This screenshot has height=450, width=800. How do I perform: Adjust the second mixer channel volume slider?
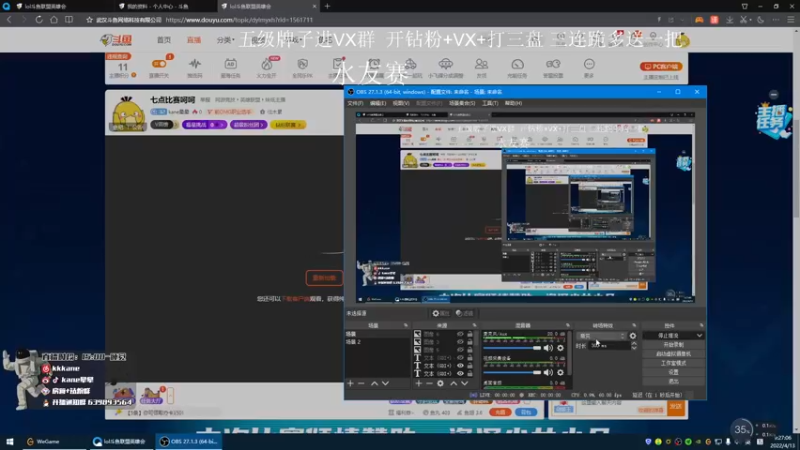click(x=512, y=372)
